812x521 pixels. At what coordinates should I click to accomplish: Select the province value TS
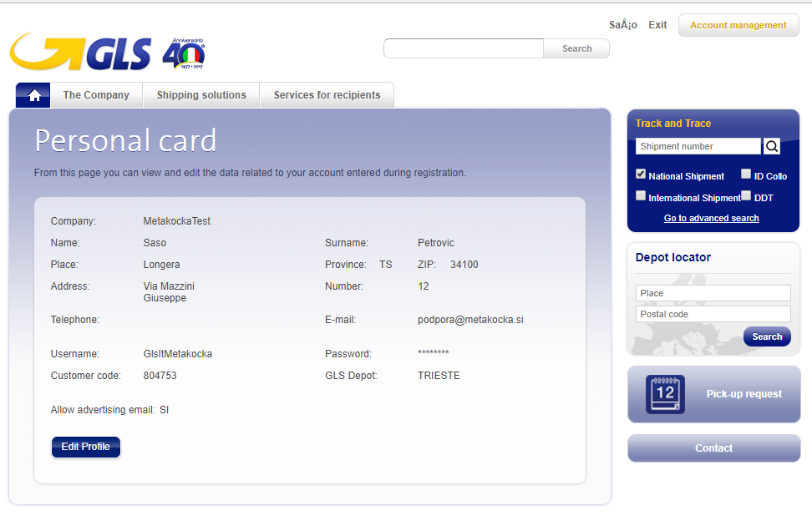point(385,265)
